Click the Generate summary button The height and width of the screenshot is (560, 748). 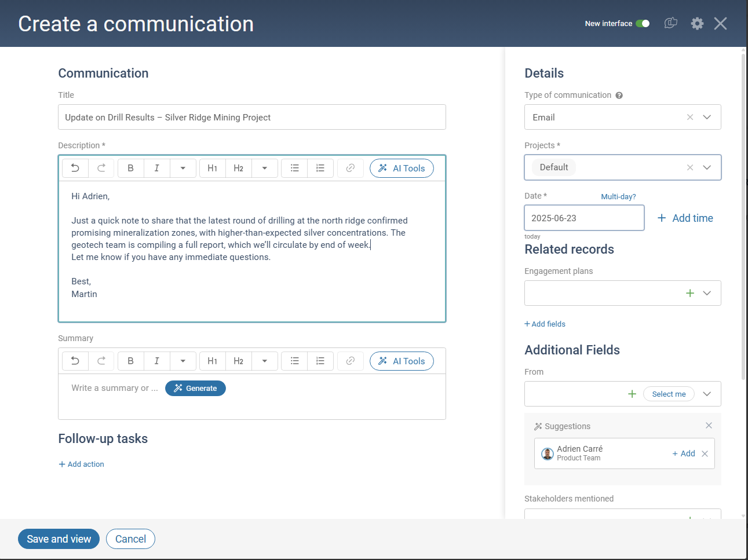click(x=195, y=388)
